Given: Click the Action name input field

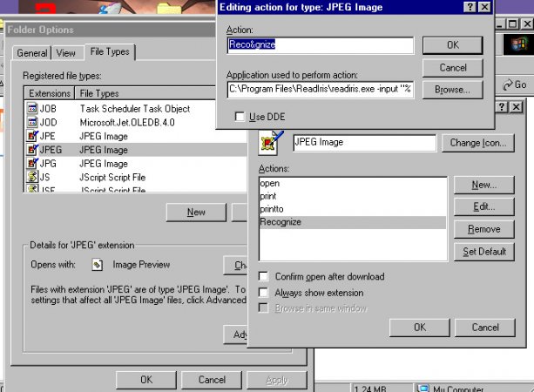Looking at the screenshot, I should 320,45.
